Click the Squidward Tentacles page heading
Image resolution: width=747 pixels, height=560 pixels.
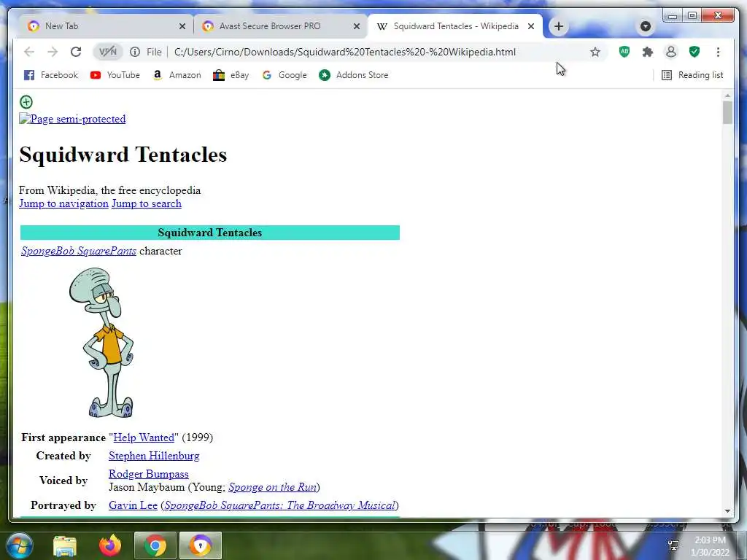[123, 155]
